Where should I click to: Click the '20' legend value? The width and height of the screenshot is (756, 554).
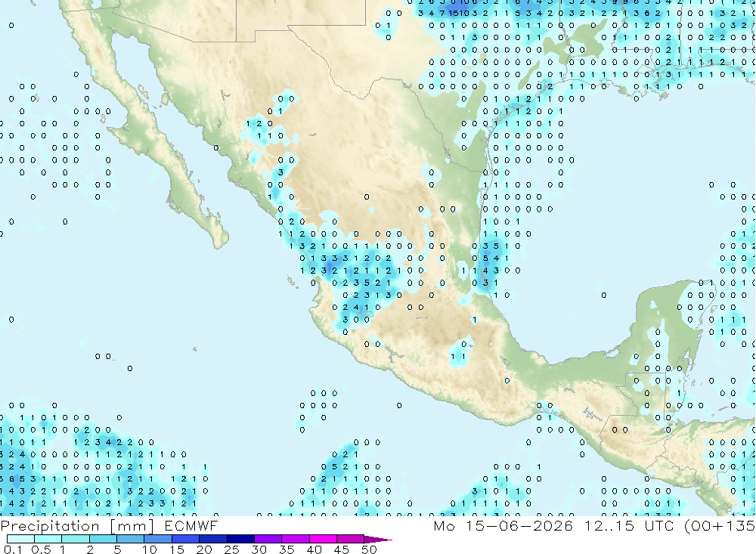[204, 549]
